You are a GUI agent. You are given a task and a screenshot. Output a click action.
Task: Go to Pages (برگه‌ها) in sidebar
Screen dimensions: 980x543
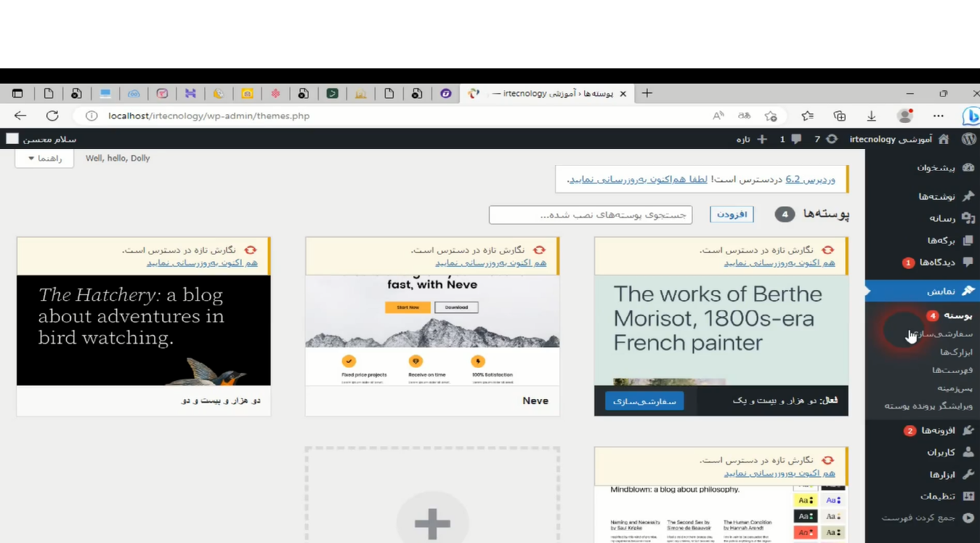[968, 241]
